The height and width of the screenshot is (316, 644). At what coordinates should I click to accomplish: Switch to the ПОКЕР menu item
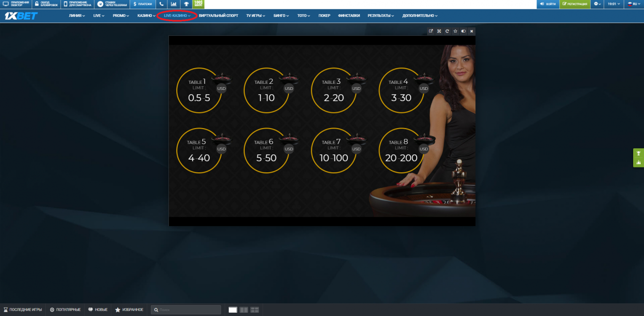[324, 15]
